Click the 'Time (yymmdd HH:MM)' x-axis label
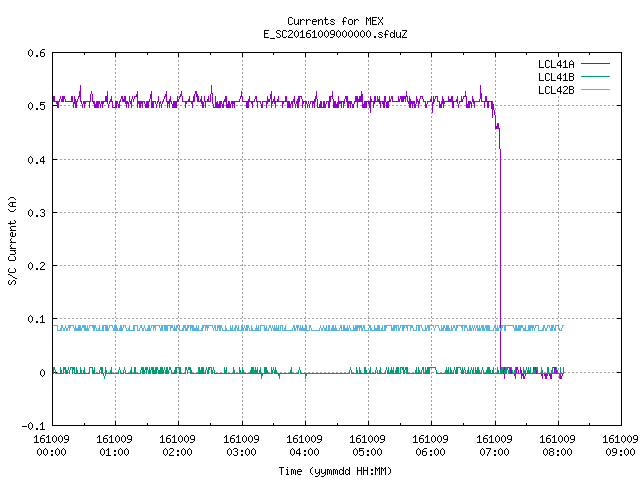The image size is (640, 480). (335, 471)
